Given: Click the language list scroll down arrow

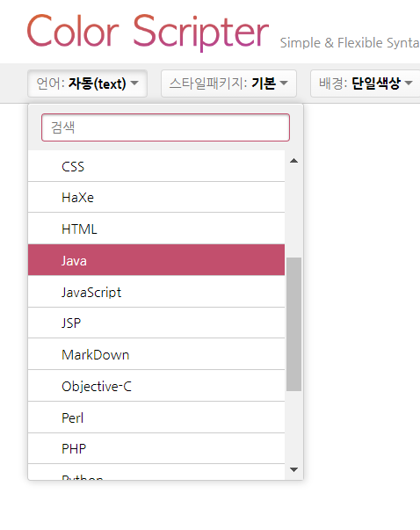Looking at the screenshot, I should (294, 469).
